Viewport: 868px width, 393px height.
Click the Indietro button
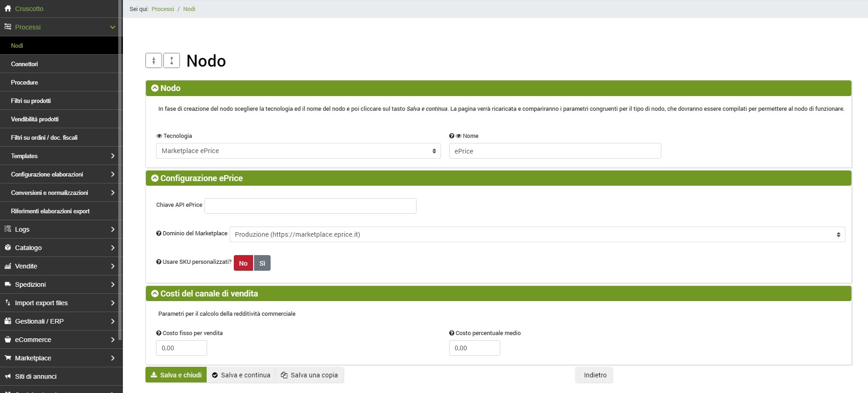pos(595,375)
